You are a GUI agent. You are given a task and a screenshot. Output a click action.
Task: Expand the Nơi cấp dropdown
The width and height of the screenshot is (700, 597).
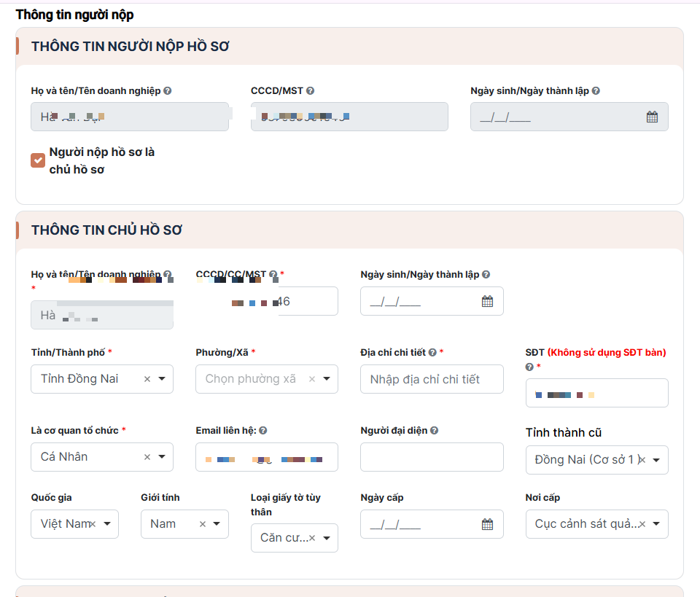coord(656,524)
